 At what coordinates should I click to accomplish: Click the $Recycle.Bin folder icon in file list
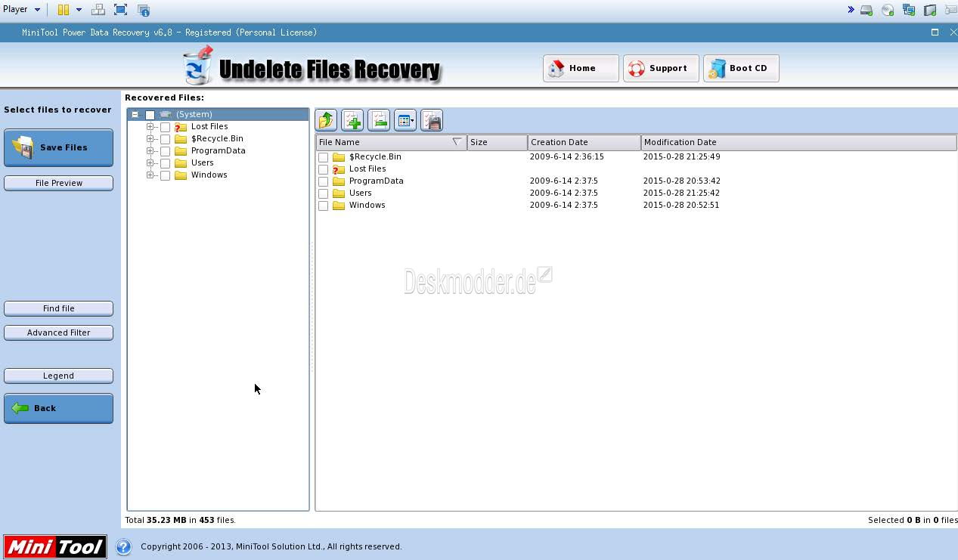(339, 156)
